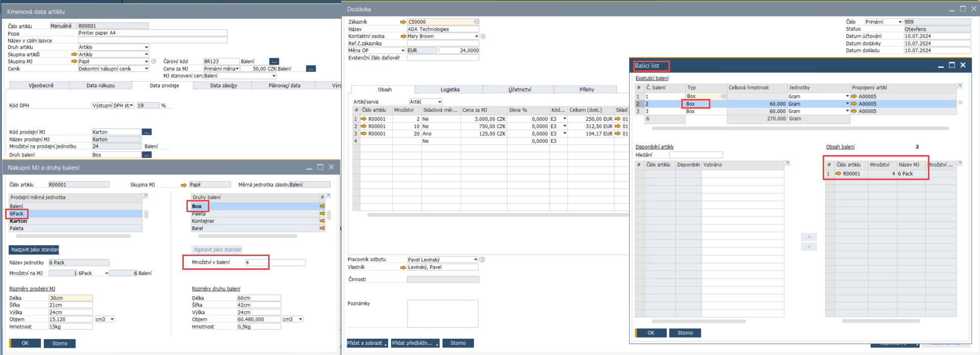Open the Měna OP dropdown in Dodávka
The width and height of the screenshot is (980, 355).
[403, 50]
